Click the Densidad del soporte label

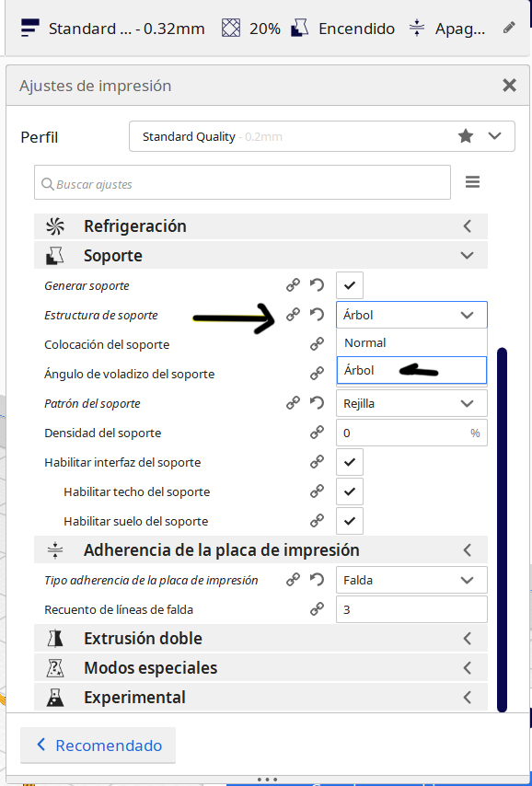coord(103,433)
